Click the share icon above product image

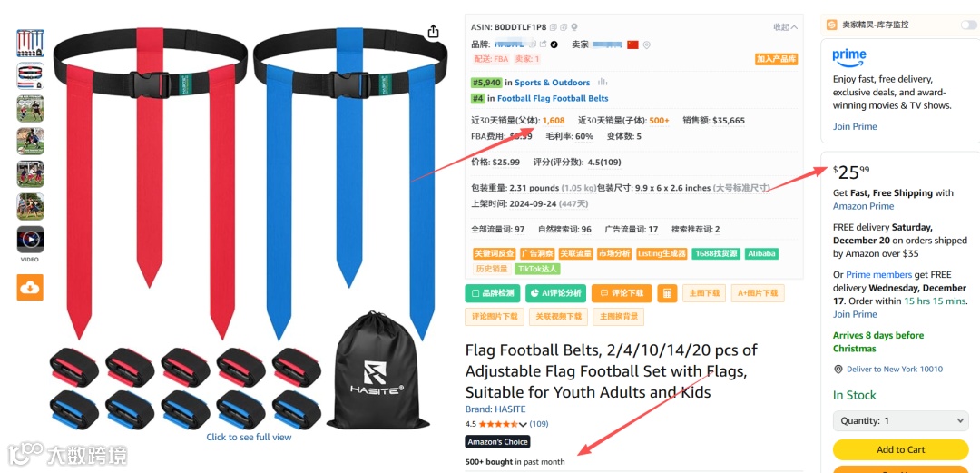[x=434, y=31]
